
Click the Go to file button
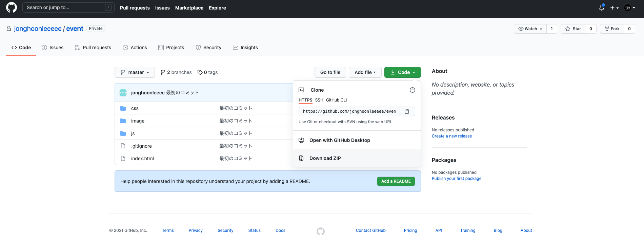(x=330, y=72)
